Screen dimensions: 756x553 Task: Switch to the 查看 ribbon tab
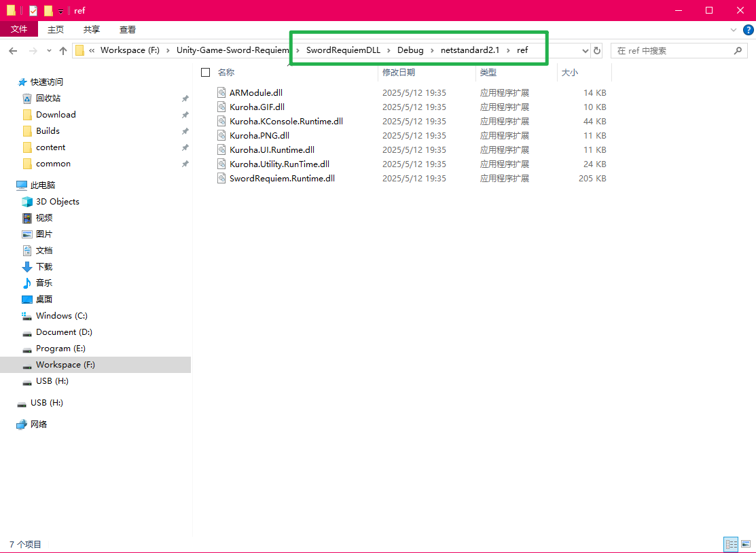[x=128, y=29]
